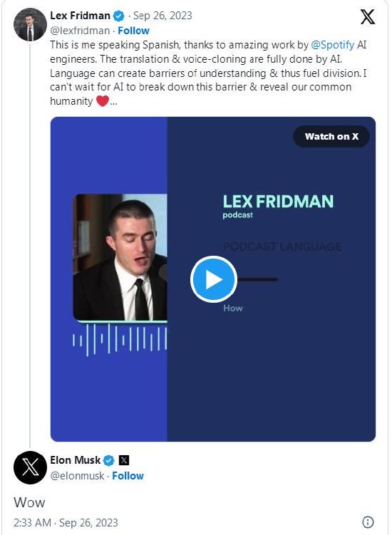Click Lex Fridman's blue verified badge
Image resolution: width=392 pixels, height=535 pixels.
[119, 16]
